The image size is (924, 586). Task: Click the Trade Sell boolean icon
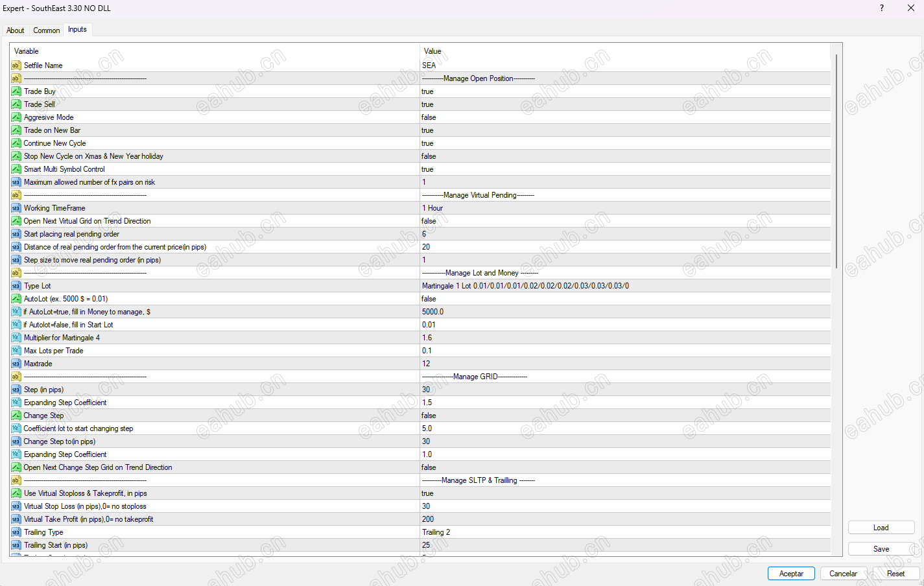(16, 104)
